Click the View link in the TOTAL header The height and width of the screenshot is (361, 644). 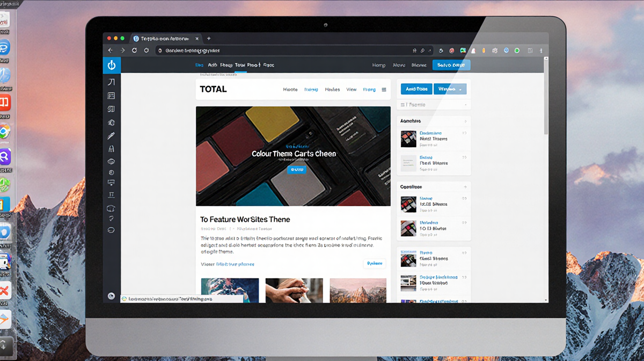click(352, 89)
